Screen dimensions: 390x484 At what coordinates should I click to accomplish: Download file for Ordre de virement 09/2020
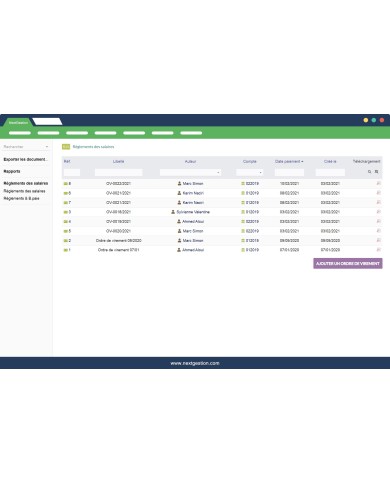tap(378, 240)
